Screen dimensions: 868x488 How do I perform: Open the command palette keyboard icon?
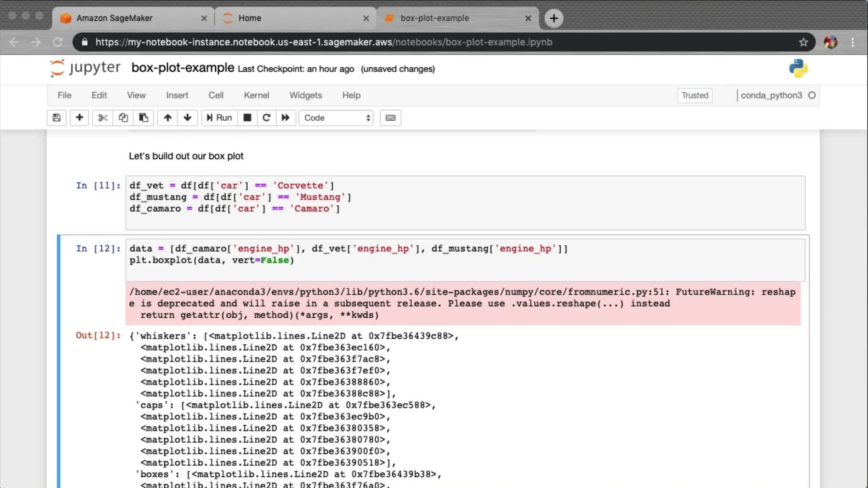[x=390, y=118]
